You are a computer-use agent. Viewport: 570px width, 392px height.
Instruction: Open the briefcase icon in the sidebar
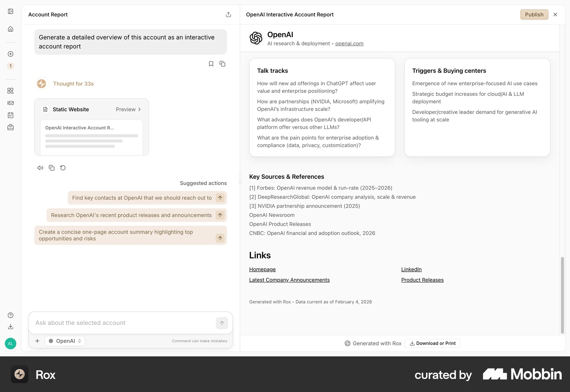11,127
